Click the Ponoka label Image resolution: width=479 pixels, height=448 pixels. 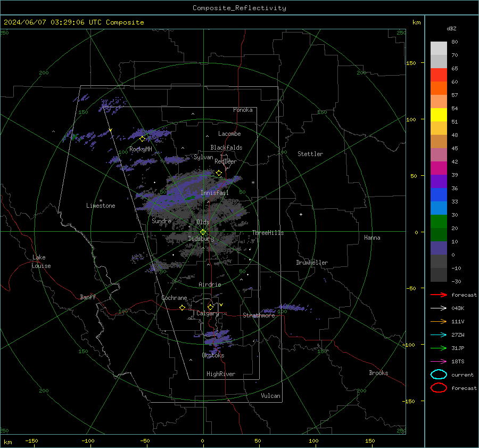pyautogui.click(x=243, y=110)
